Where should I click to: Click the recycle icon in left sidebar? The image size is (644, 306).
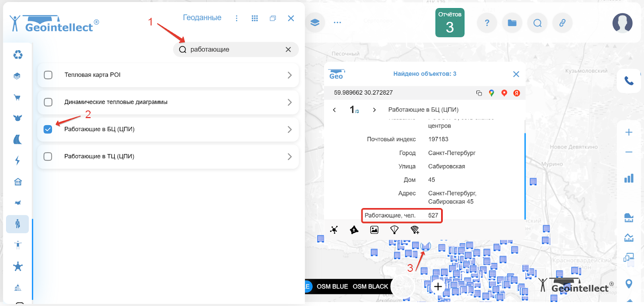[x=18, y=55]
